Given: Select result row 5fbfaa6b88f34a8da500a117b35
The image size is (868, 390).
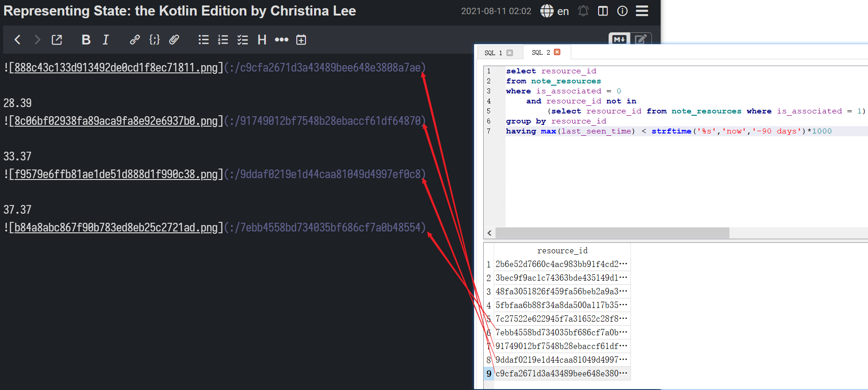Looking at the screenshot, I should pos(562,305).
